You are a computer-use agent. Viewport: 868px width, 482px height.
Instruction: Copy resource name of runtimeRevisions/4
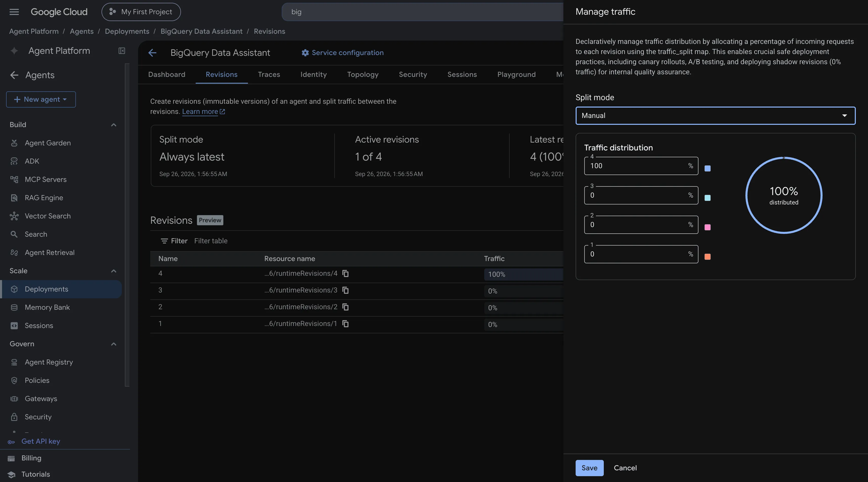[x=345, y=273]
